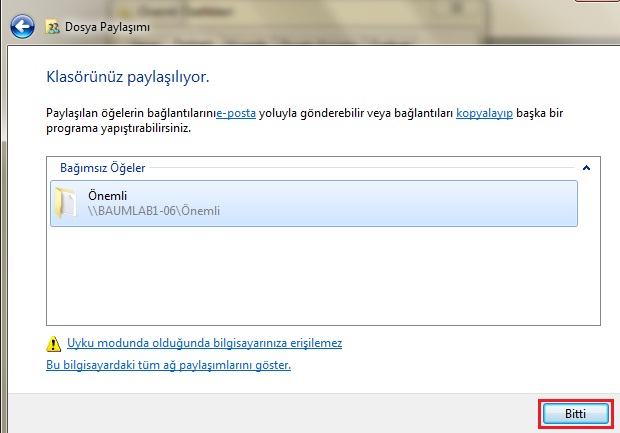The image size is (620, 433).
Task: Click the Klasörünüz paylaşılıyor heading
Action: 128,77
